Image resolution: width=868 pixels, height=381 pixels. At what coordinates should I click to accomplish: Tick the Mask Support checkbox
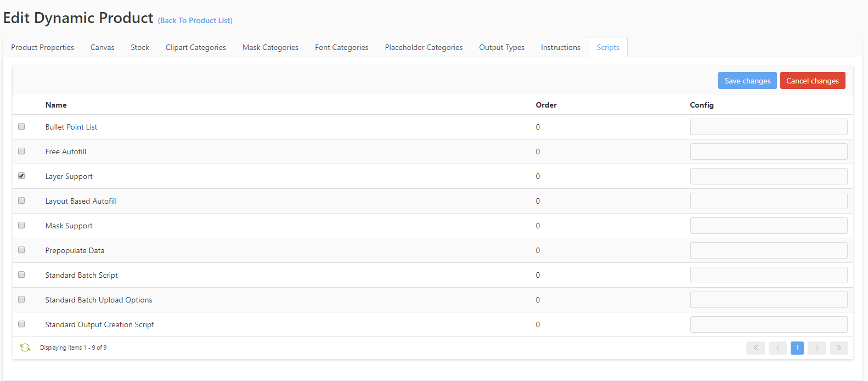pos(21,225)
